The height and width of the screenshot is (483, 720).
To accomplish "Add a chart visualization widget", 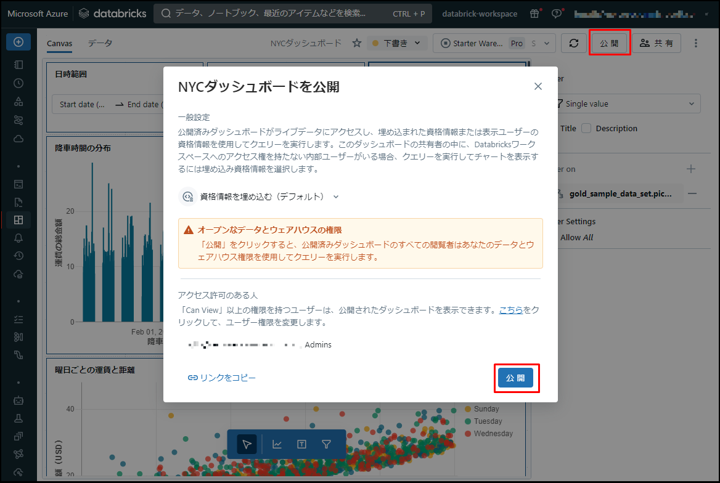I will (x=276, y=444).
